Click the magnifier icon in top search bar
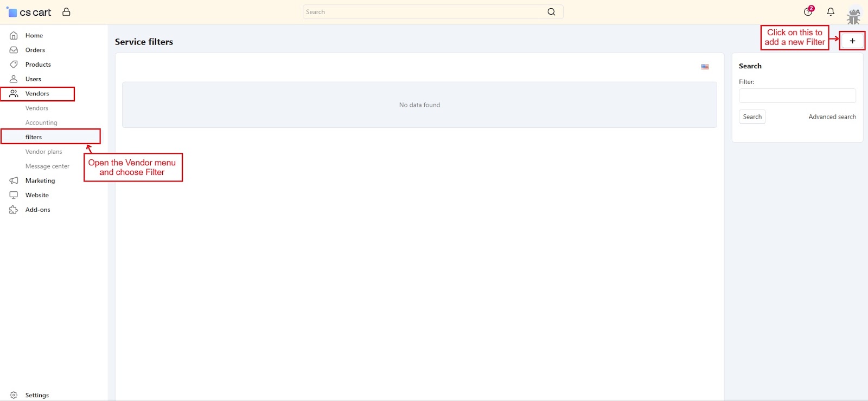This screenshot has width=868, height=401. [x=551, y=12]
